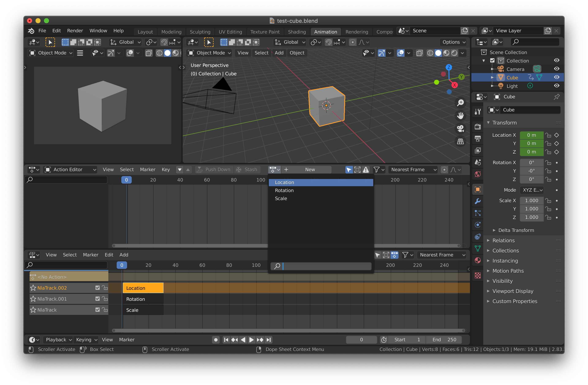
Task: Click the End frame 250 field
Action: coord(444,340)
